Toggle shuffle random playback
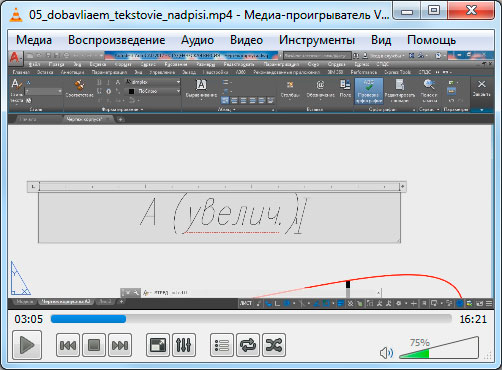 [274, 345]
